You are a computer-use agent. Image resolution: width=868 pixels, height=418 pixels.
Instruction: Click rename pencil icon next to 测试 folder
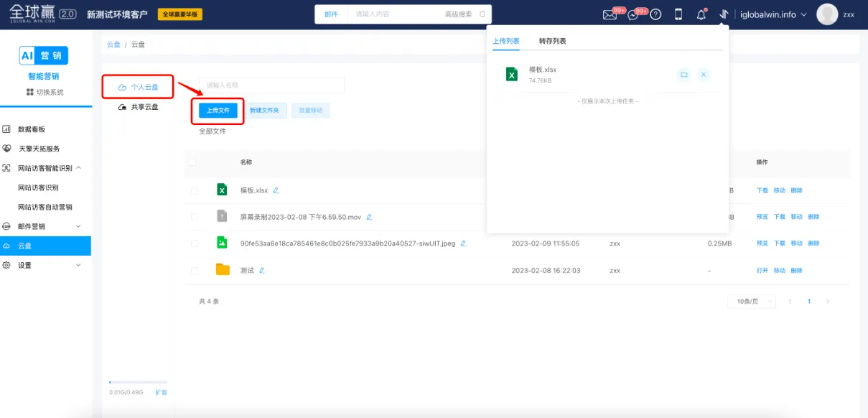tap(262, 271)
